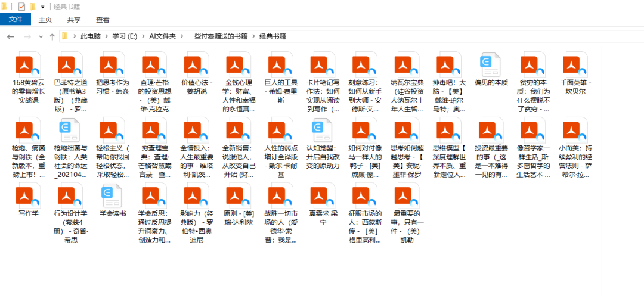Click the Back navigation arrow
This screenshot has width=644, height=295.
click(11, 36)
